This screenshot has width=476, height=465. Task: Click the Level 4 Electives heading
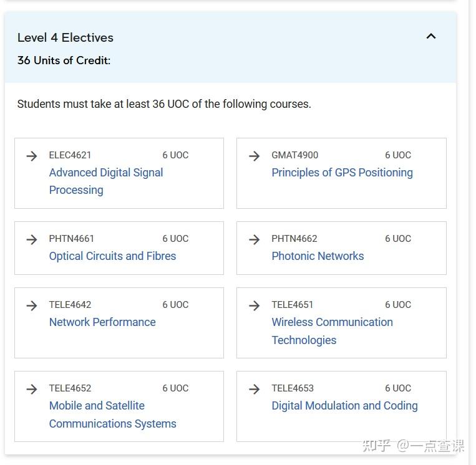click(66, 37)
